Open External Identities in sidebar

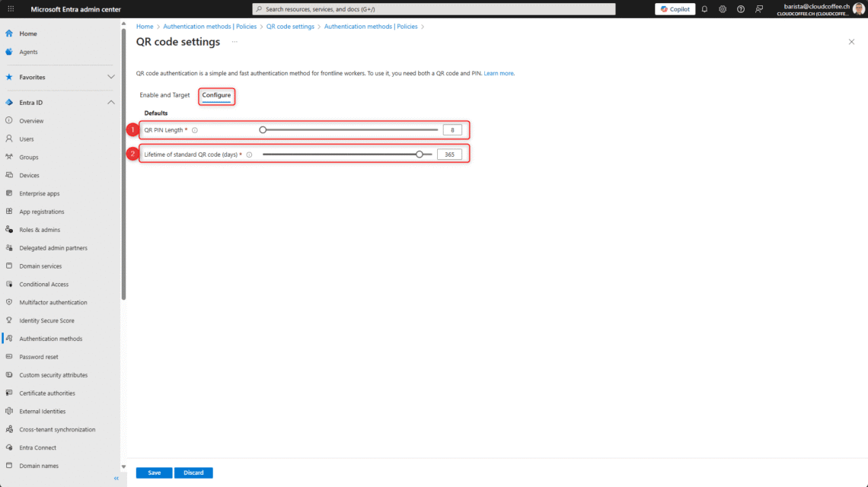point(42,412)
